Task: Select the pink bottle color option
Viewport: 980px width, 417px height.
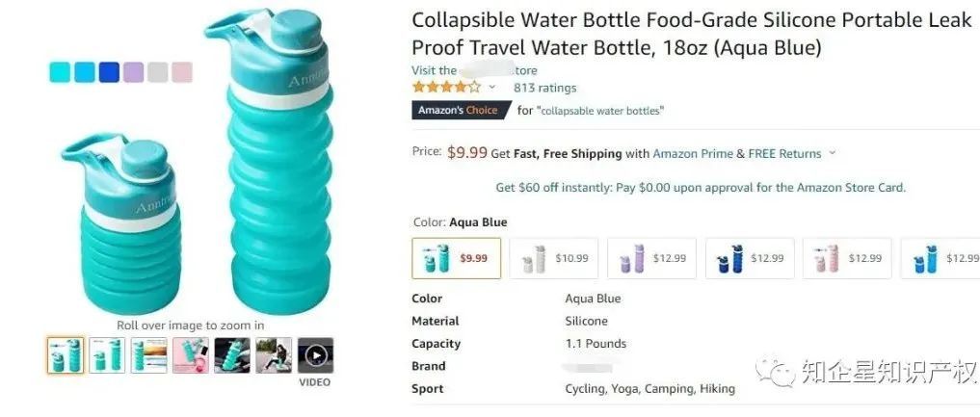Action: point(847,258)
